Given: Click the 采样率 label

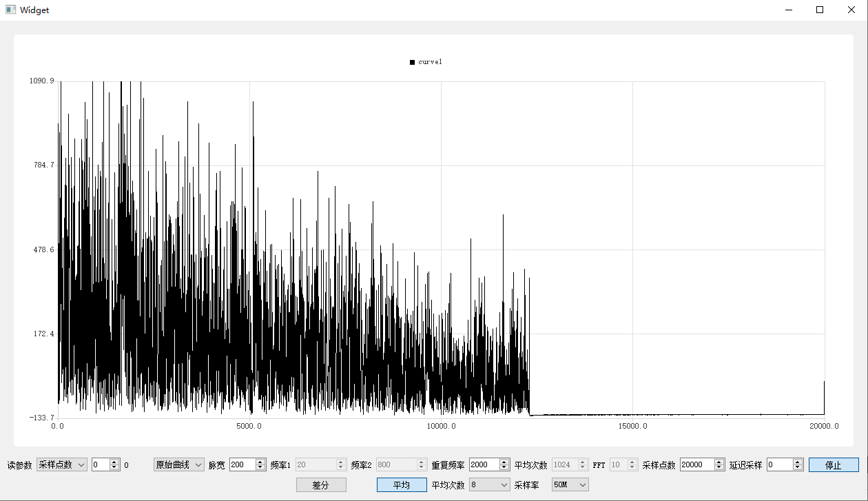Looking at the screenshot, I should click(x=526, y=485).
